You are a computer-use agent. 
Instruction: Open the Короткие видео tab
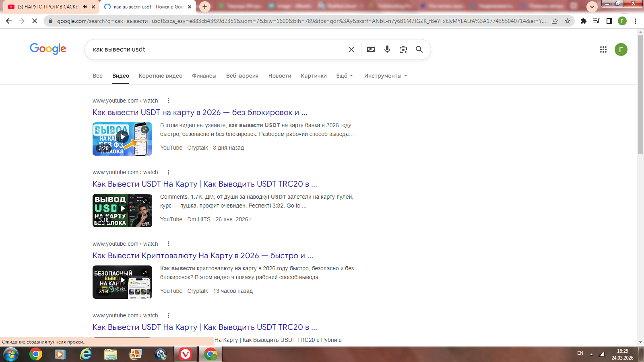pos(161,76)
